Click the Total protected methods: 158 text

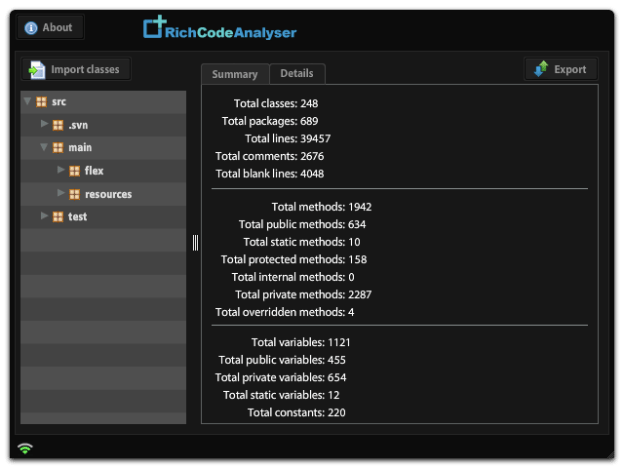[294, 259]
